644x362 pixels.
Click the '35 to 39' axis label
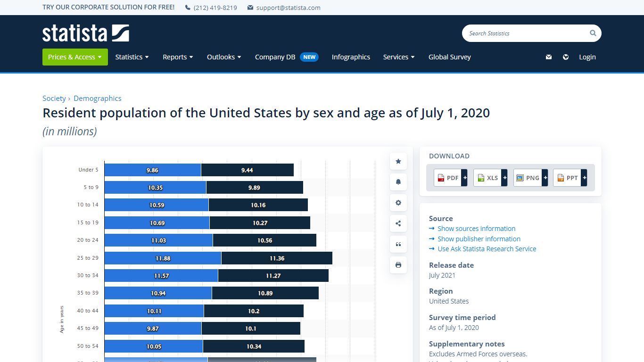pyautogui.click(x=88, y=293)
